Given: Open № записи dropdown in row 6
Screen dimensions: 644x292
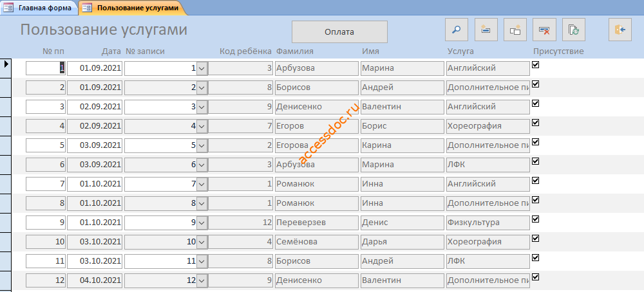Looking at the screenshot, I should [x=202, y=165].
